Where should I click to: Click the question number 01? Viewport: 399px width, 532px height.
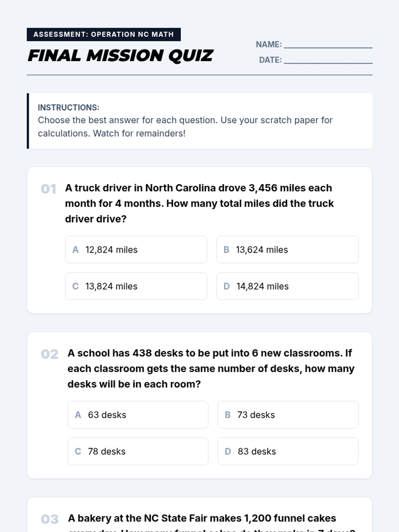(49, 189)
